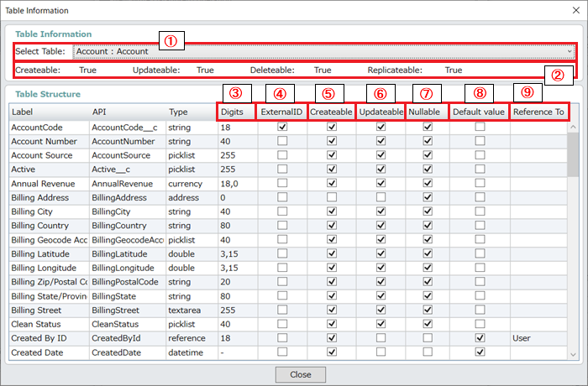The height and width of the screenshot is (386, 588).
Task: Click the Updateable column header
Action: 381,112
